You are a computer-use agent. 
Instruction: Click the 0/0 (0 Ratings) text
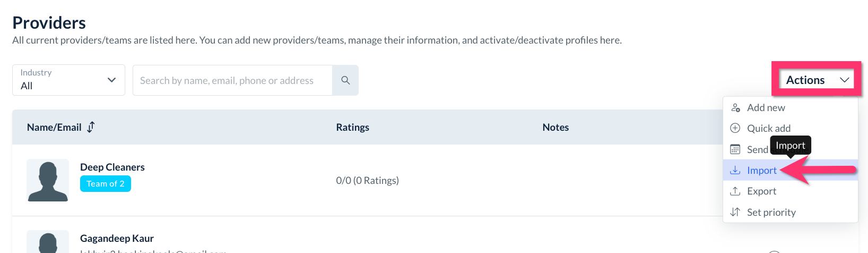pyautogui.click(x=367, y=180)
